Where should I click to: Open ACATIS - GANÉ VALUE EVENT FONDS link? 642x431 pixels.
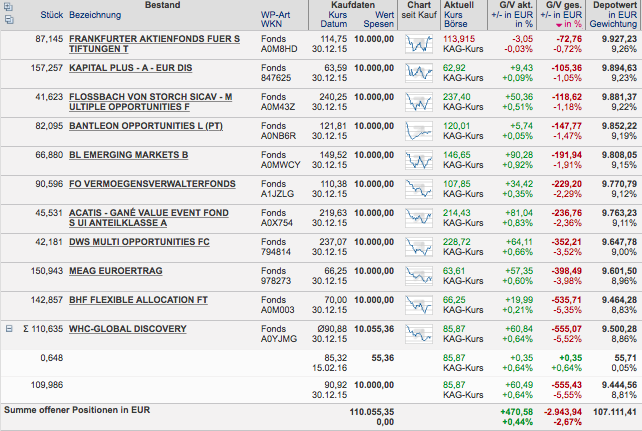pyautogui.click(x=149, y=218)
